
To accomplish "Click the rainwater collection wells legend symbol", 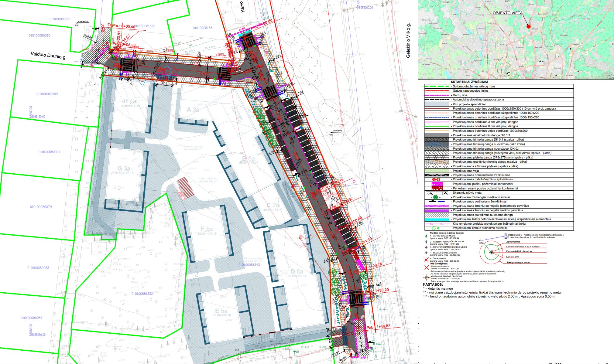I will coord(436,228).
